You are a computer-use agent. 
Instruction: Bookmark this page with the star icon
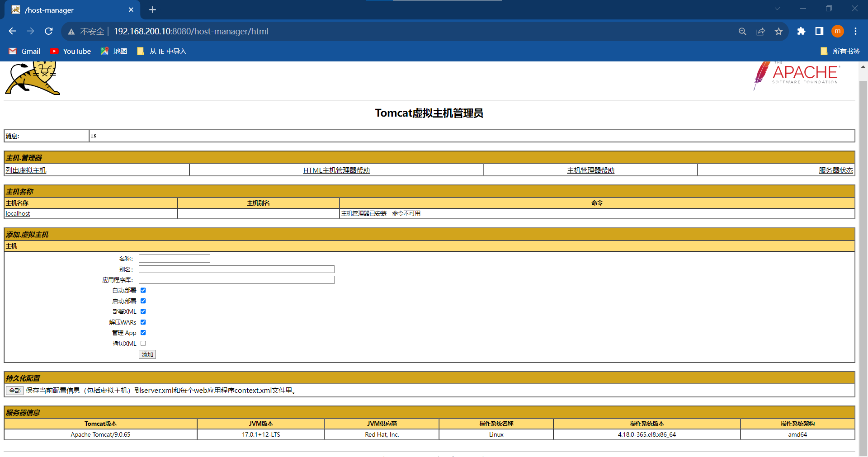[x=778, y=31]
